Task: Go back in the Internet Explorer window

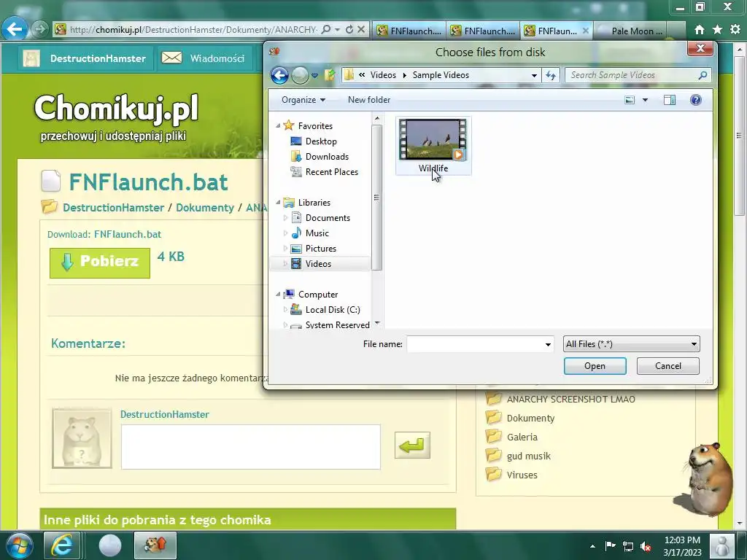Action: [14, 29]
